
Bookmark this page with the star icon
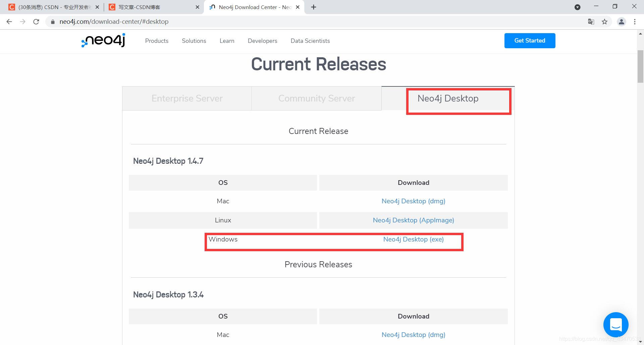coord(605,21)
